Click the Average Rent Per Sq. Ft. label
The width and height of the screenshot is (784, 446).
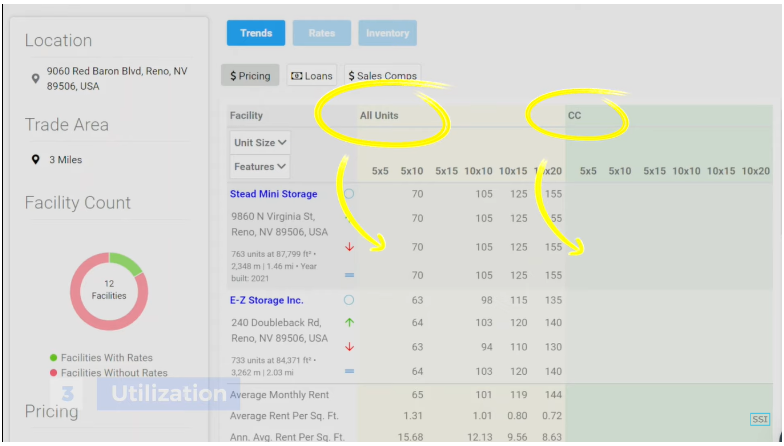(284, 416)
